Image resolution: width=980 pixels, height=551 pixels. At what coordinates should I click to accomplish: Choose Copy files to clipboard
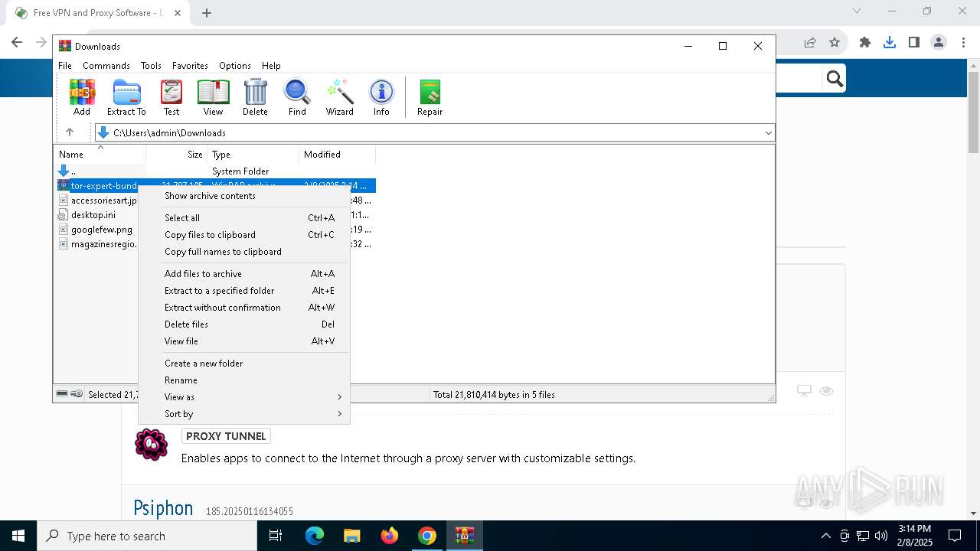pyautogui.click(x=243, y=235)
